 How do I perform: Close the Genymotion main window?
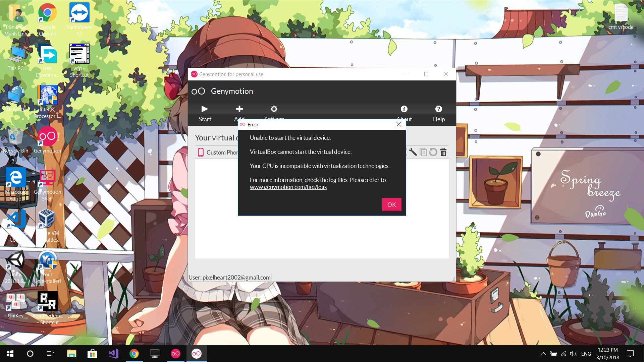pos(446,74)
